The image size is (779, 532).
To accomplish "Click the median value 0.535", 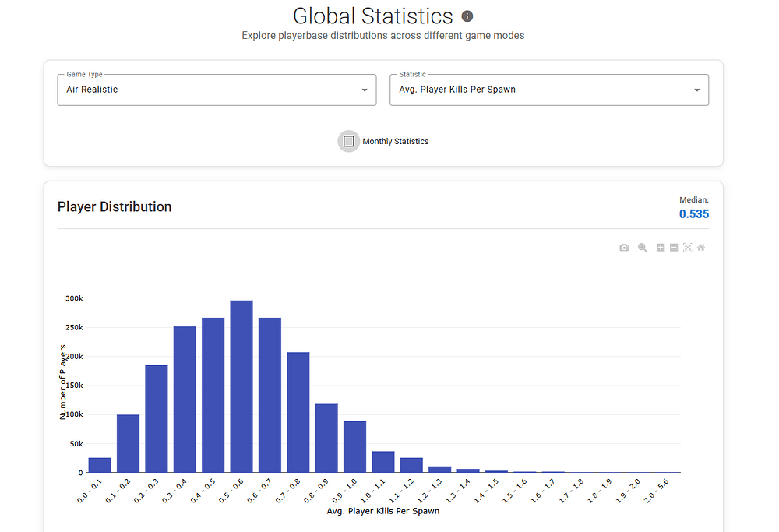I will [x=693, y=213].
